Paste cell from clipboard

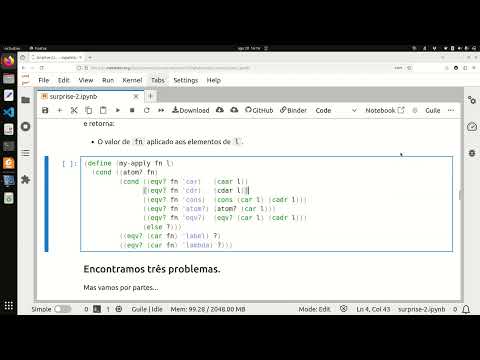pos(103,110)
